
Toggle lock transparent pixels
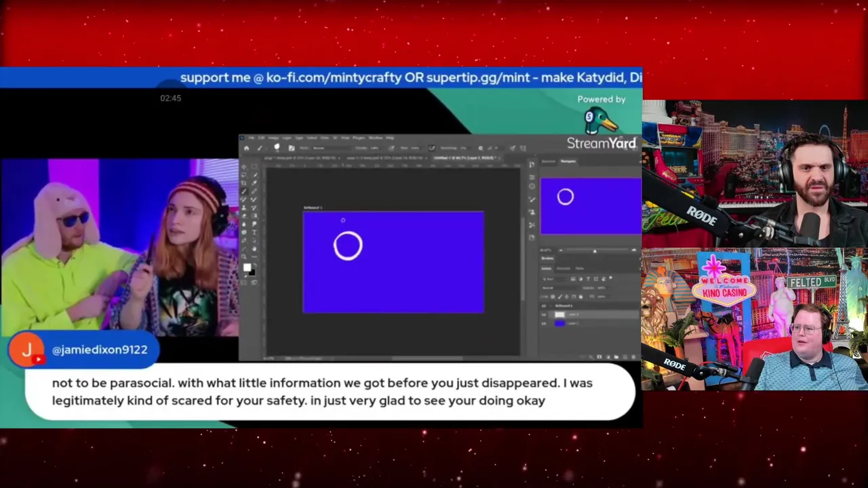click(x=553, y=296)
